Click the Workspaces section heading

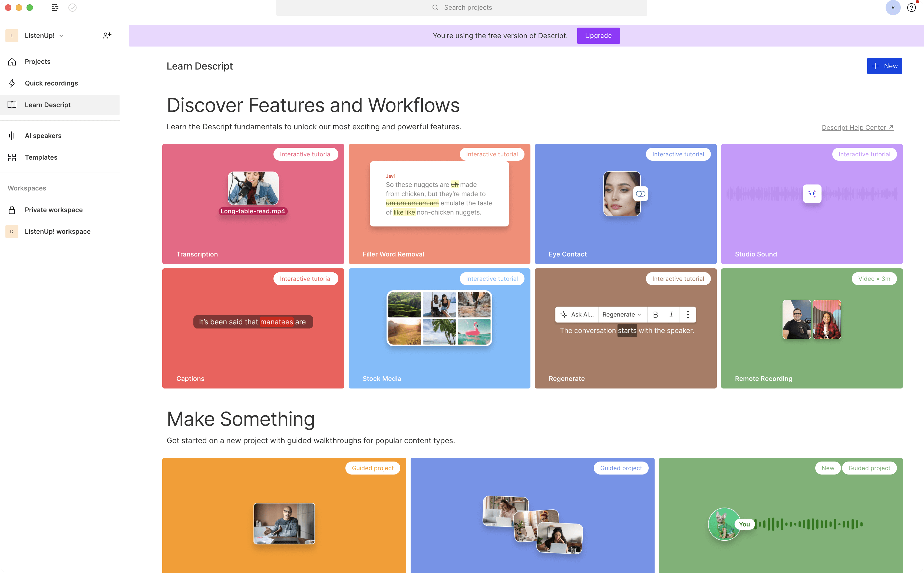[27, 188]
